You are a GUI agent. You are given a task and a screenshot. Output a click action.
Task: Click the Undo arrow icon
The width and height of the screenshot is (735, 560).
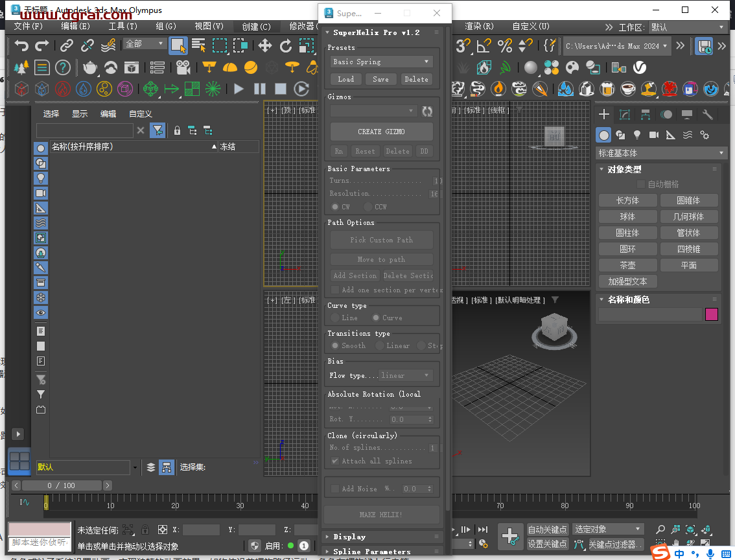point(21,46)
